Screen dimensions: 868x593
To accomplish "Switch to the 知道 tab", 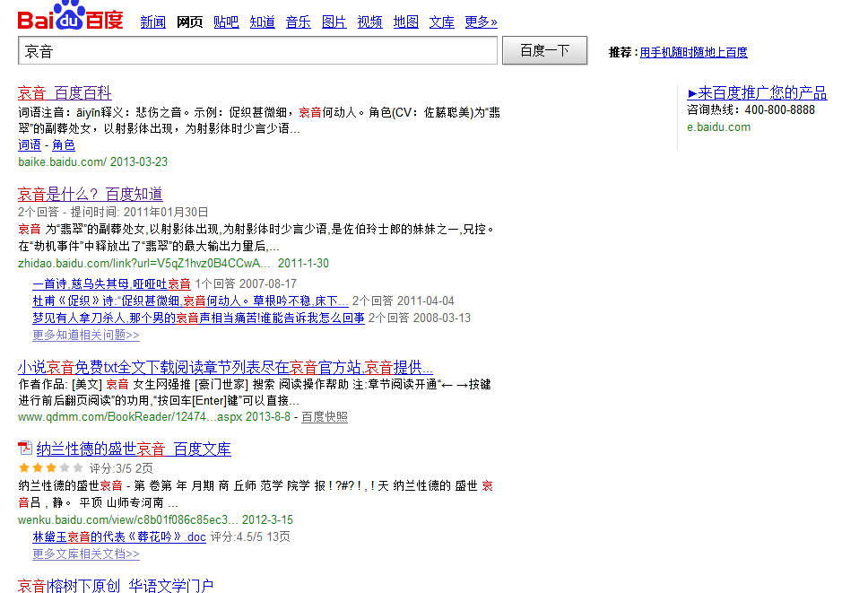I will (x=263, y=22).
